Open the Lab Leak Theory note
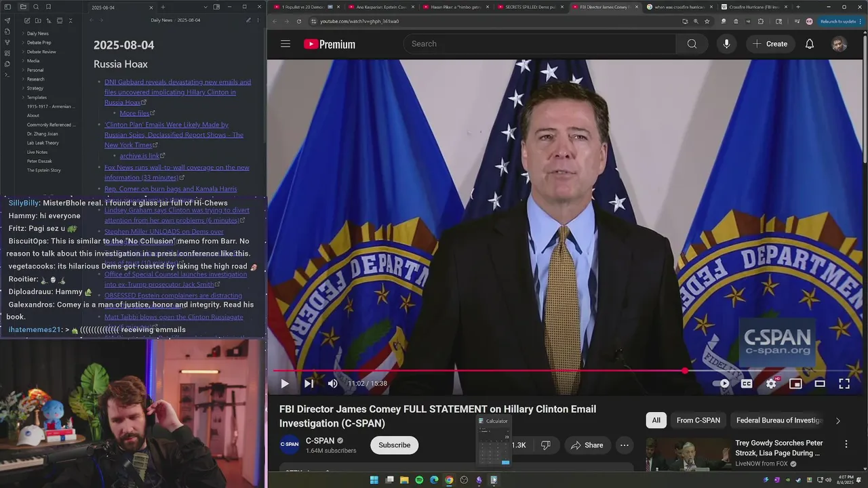Viewport: 868px width, 488px height. [x=43, y=143]
